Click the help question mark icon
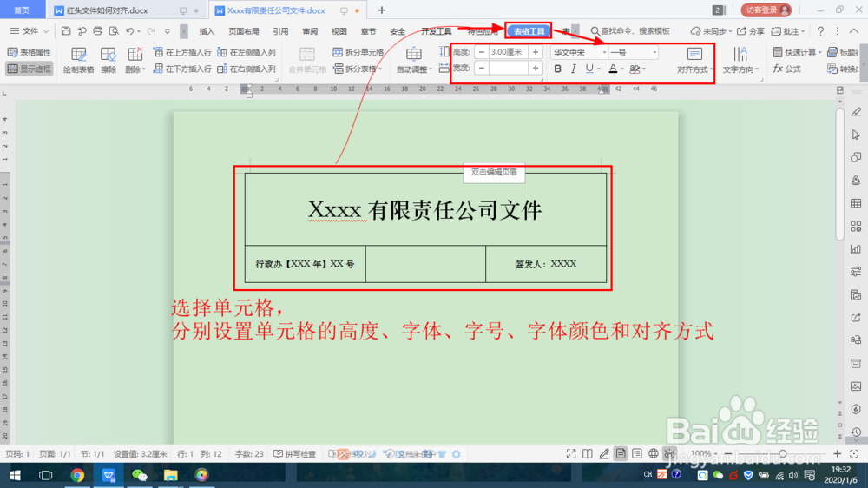 tap(820, 31)
